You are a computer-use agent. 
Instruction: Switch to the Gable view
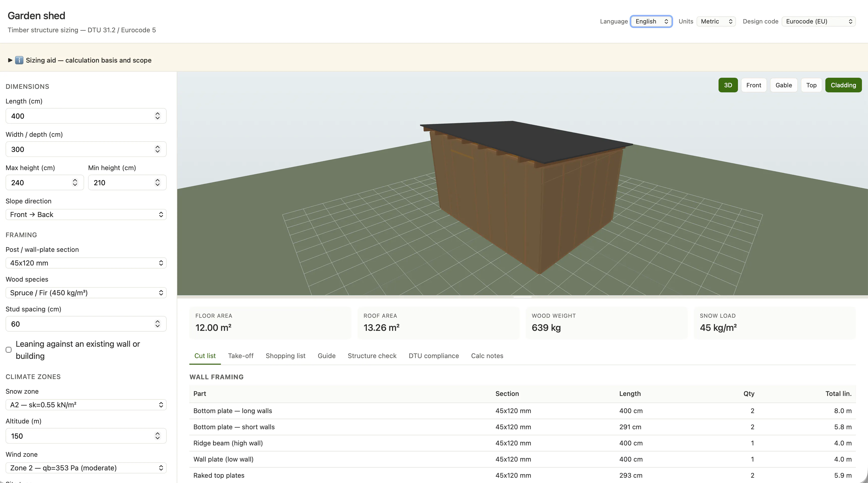[x=783, y=85]
